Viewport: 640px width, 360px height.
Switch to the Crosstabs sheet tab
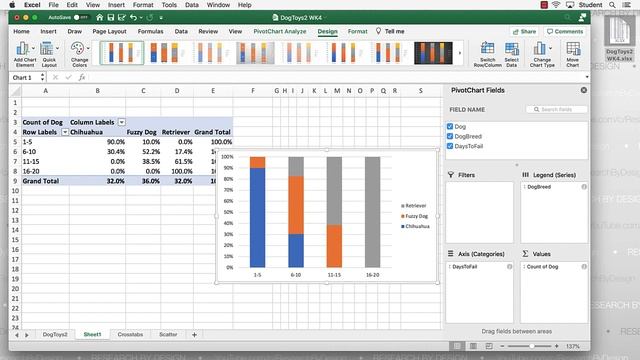coord(130,334)
